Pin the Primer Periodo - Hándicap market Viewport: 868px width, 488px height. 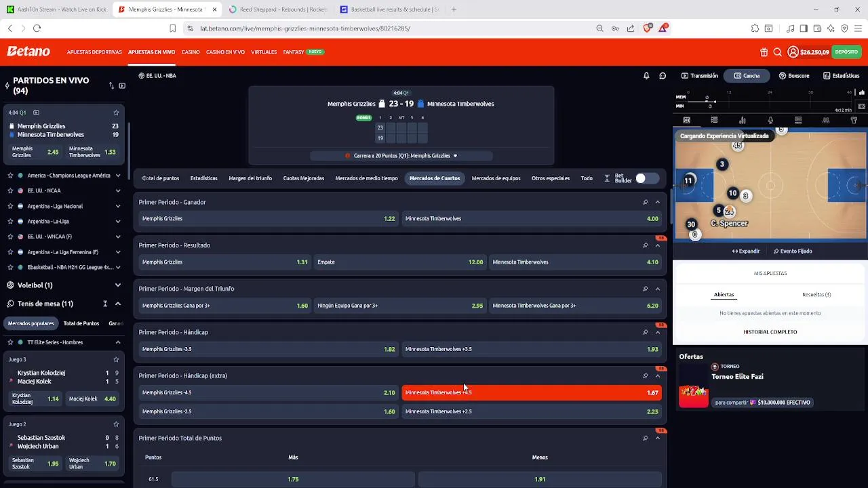646,332
